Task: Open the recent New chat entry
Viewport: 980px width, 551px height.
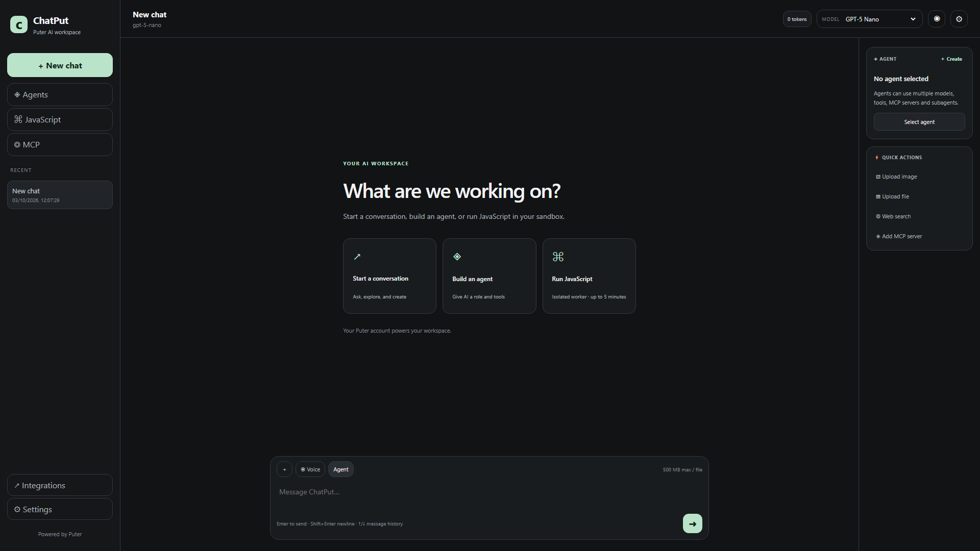Action: [x=60, y=195]
